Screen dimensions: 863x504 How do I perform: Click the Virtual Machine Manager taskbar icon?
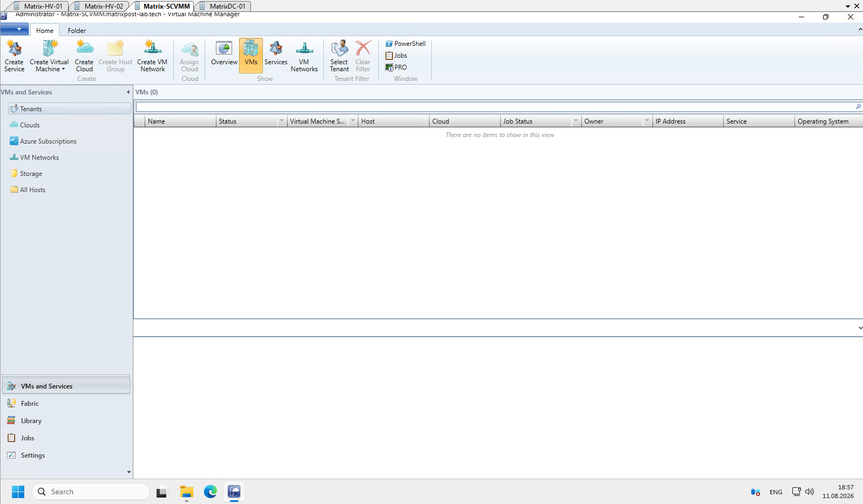pos(234,492)
